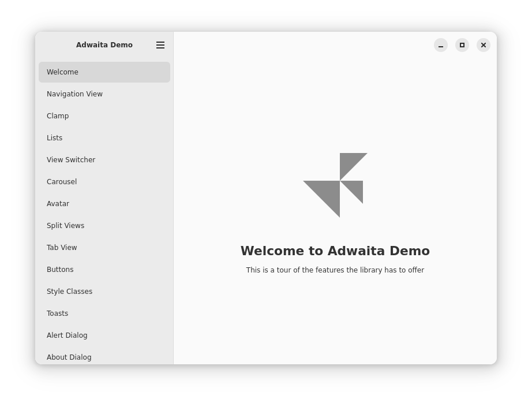Image resolution: width=532 pixels, height=403 pixels.
Task: Close the Adwaita Demo window
Action: point(484,45)
